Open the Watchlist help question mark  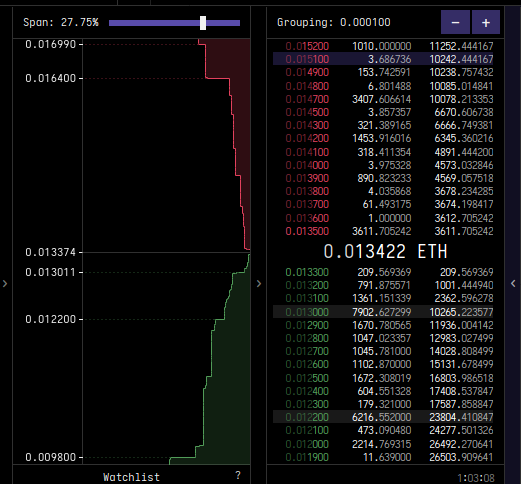click(x=238, y=475)
